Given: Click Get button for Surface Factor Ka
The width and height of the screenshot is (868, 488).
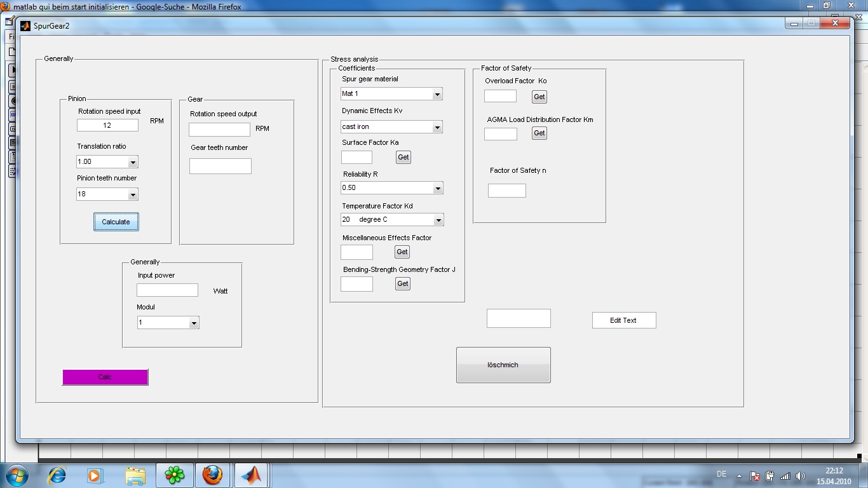Looking at the screenshot, I should coord(403,157).
